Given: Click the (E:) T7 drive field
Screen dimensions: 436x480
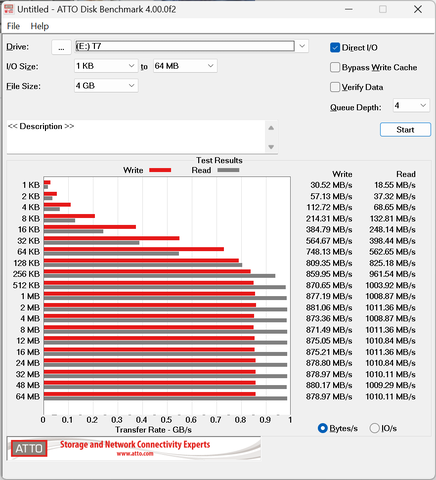Looking at the screenshot, I should pos(185,46).
